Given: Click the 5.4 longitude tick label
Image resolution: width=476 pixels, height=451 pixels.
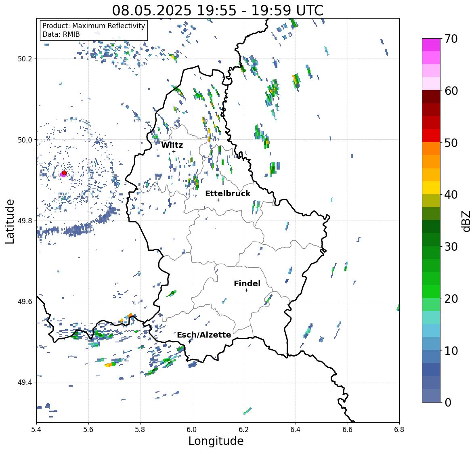Looking at the screenshot, I should tap(36, 430).
